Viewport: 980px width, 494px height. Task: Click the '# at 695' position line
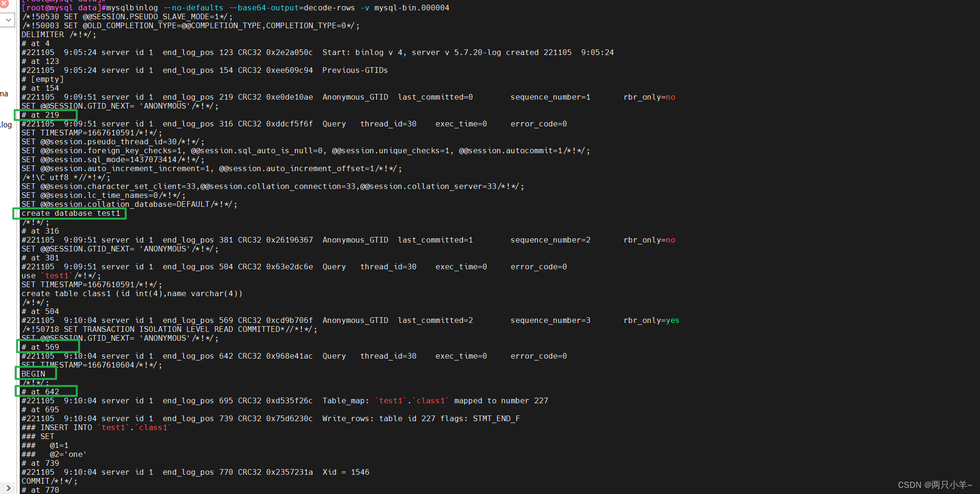click(40, 410)
